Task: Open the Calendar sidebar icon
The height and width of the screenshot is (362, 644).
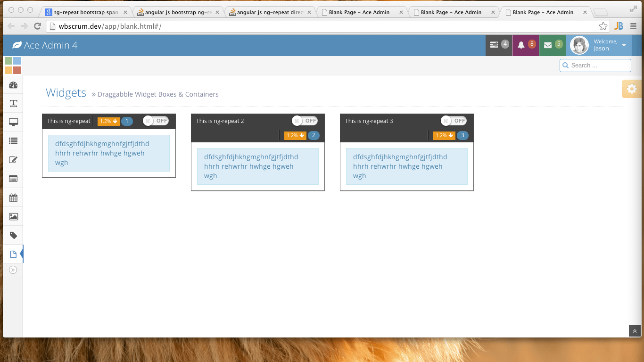Action: pos(13,197)
